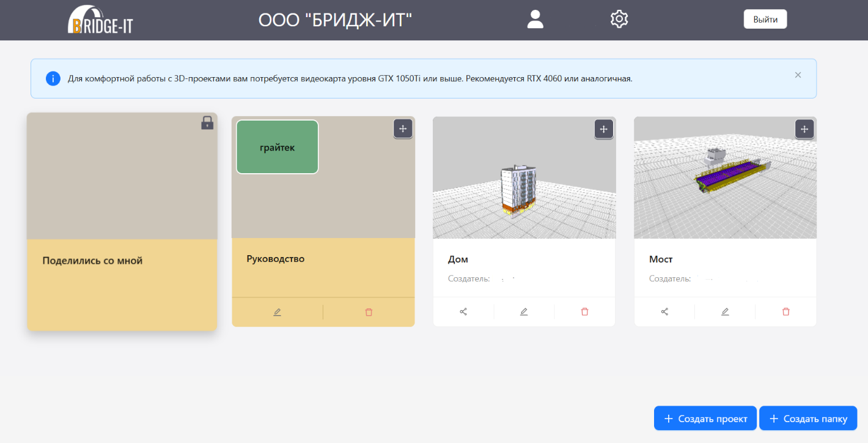
Task: Click move handle on Дом project
Action: click(x=603, y=128)
